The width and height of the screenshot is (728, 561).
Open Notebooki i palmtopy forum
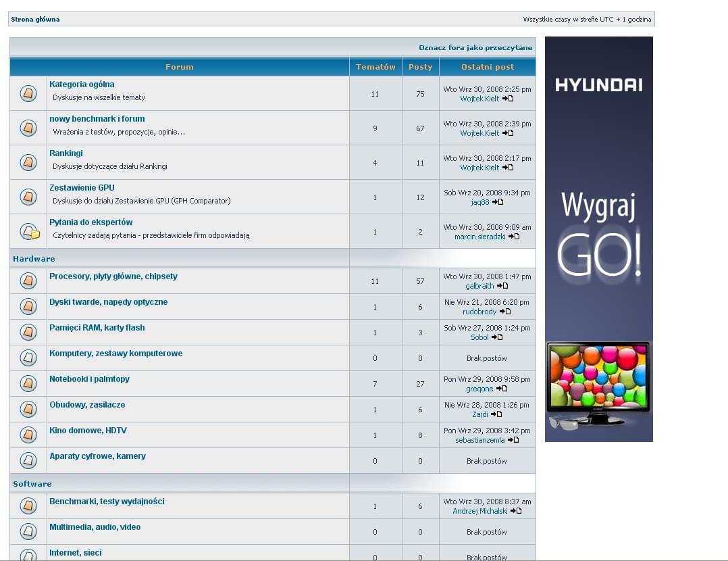pyautogui.click(x=90, y=379)
